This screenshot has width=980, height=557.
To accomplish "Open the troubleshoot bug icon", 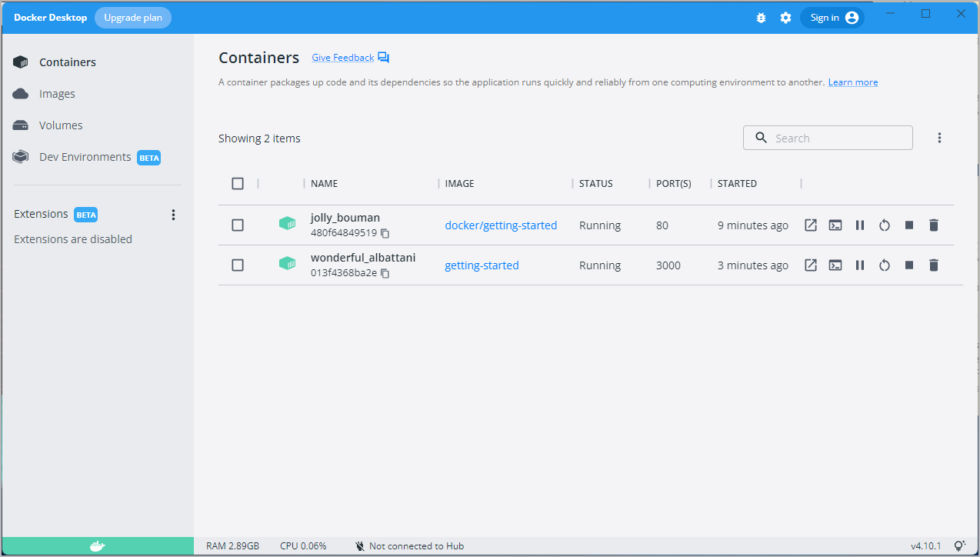I will pos(761,18).
